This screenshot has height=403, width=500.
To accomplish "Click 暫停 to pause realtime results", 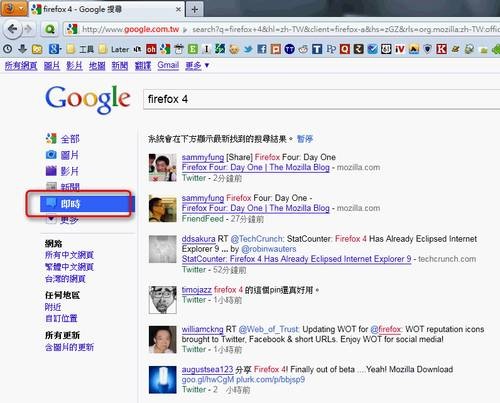I will 305,139.
